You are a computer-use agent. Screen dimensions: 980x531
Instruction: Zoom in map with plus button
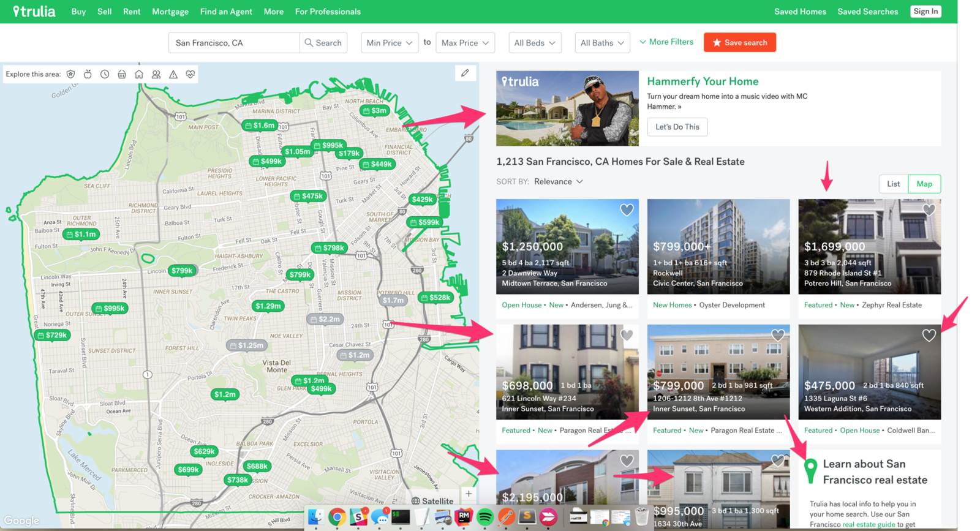(469, 494)
